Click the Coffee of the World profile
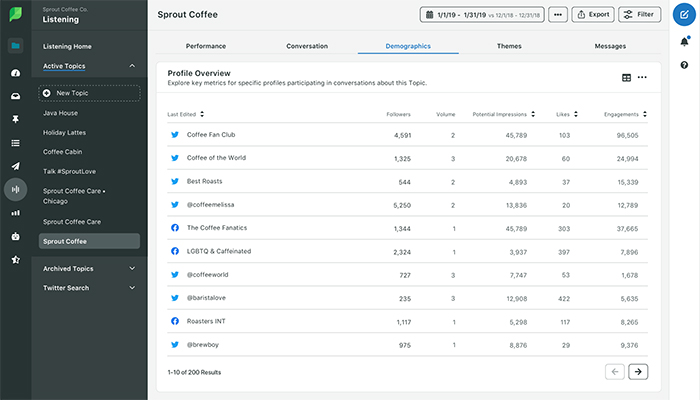This screenshot has height=400, width=700. point(216,158)
